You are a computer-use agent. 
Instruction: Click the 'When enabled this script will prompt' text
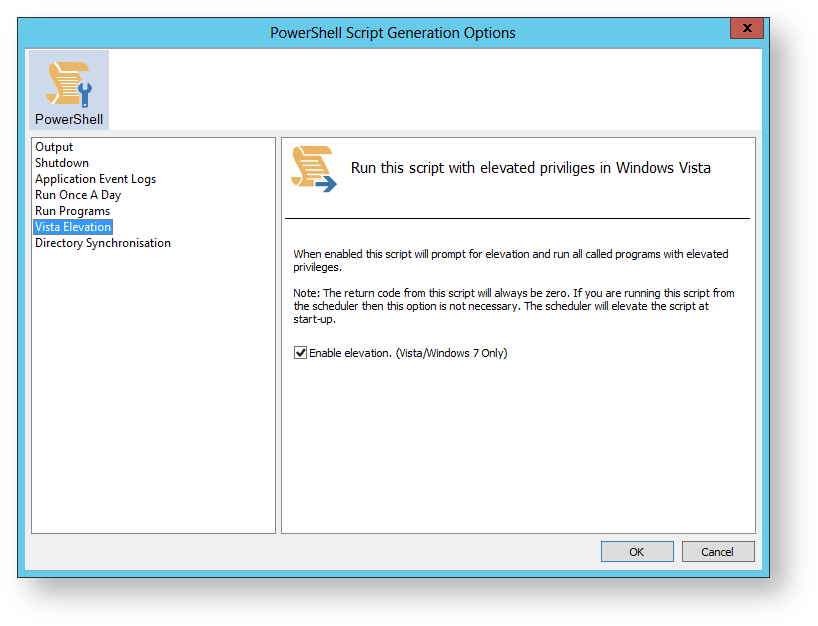[511, 260]
